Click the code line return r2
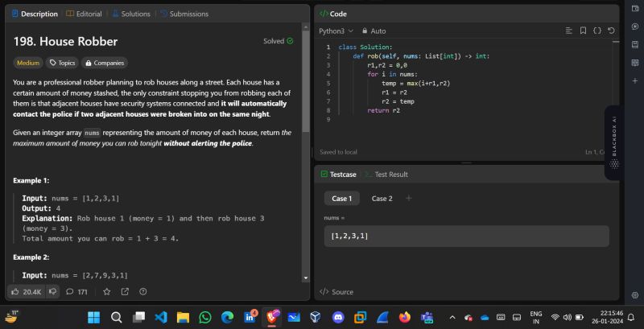The image size is (644, 329). 384,110
